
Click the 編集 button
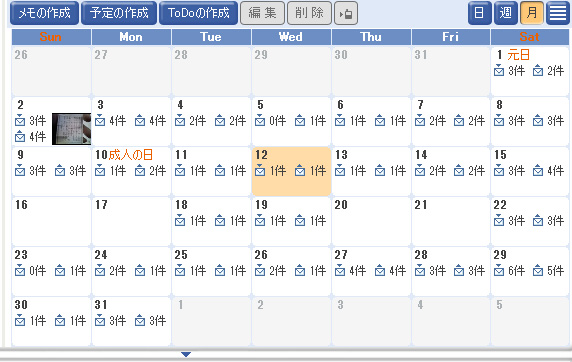tap(262, 13)
